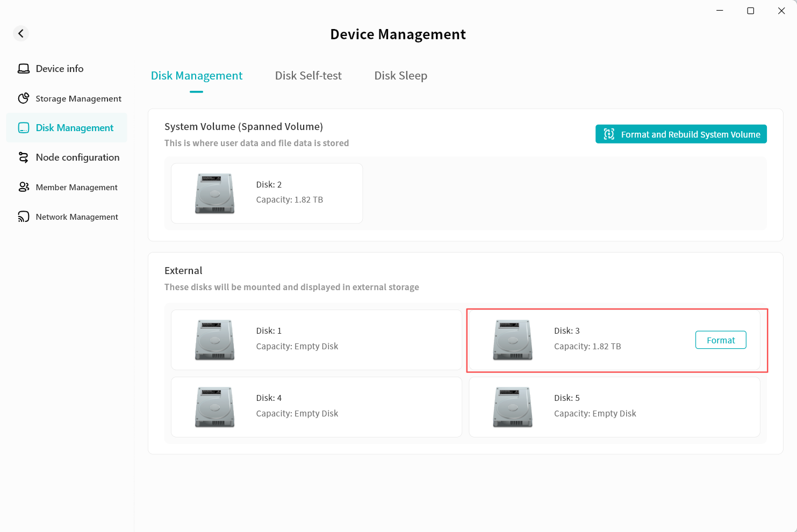Click the Disk 3 hard drive icon
Viewport: 797px width, 532px height.
coord(512,340)
